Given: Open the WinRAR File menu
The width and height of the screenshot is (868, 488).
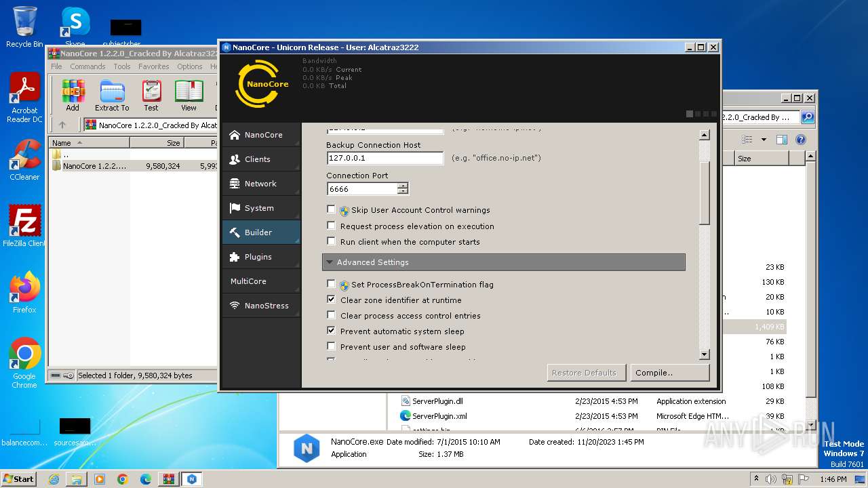Looking at the screenshot, I should (x=56, y=66).
